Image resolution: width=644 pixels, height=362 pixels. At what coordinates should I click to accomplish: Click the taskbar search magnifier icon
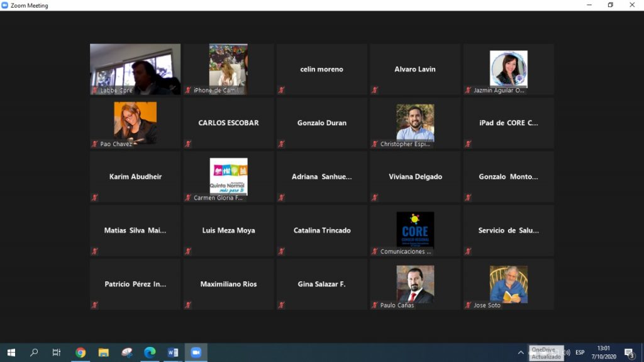pyautogui.click(x=34, y=353)
